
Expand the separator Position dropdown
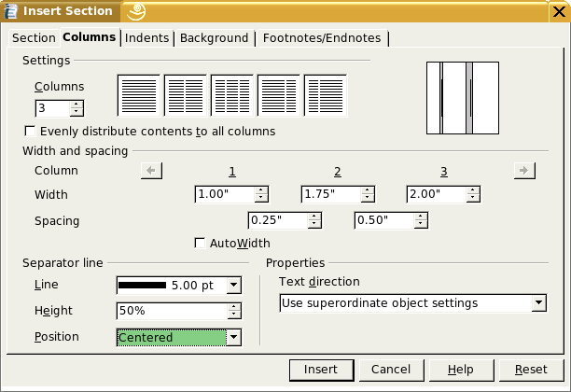[x=234, y=337]
